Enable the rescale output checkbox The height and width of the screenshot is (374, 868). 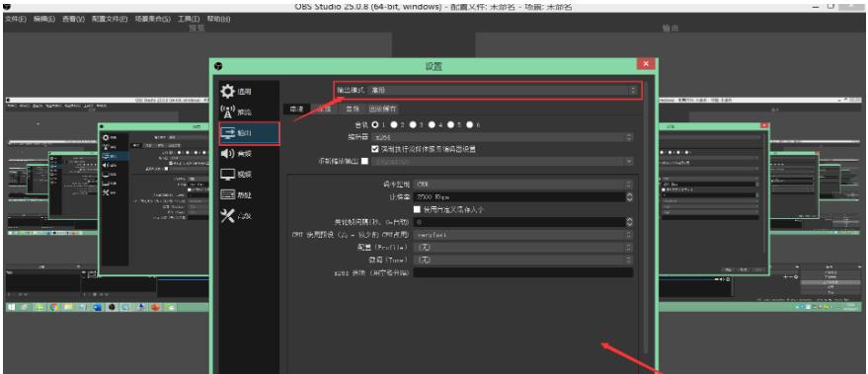pos(364,162)
